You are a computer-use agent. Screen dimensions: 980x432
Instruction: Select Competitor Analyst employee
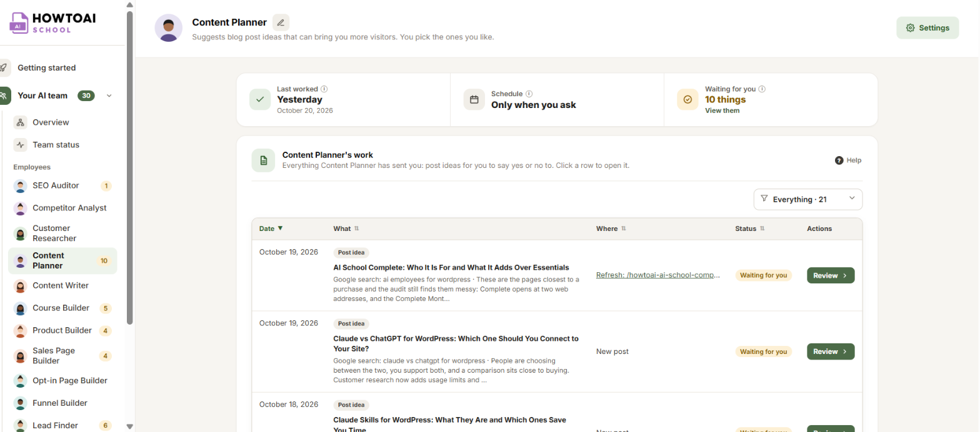point(62,208)
